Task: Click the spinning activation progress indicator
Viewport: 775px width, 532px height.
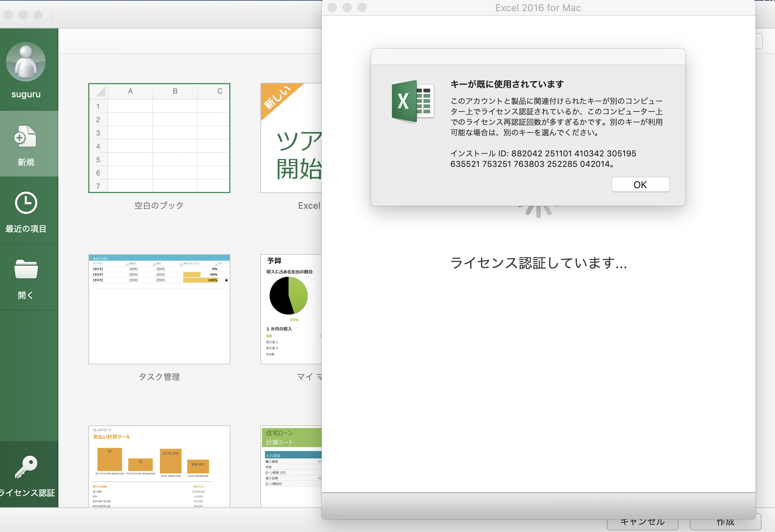Action: pyautogui.click(x=538, y=211)
